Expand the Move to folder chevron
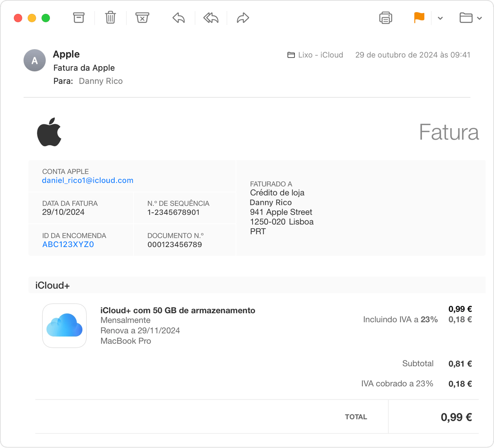This screenshot has width=494, height=448. [x=480, y=18]
